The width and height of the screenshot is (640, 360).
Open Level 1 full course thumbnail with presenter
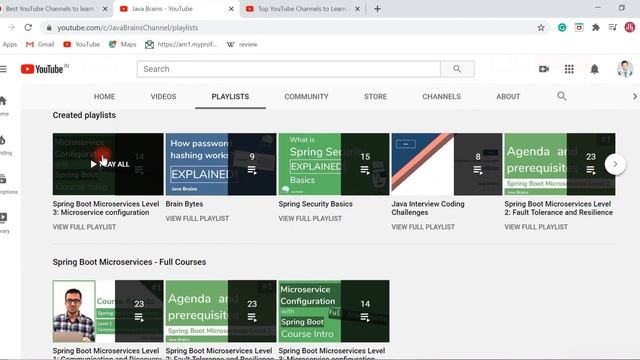108,311
